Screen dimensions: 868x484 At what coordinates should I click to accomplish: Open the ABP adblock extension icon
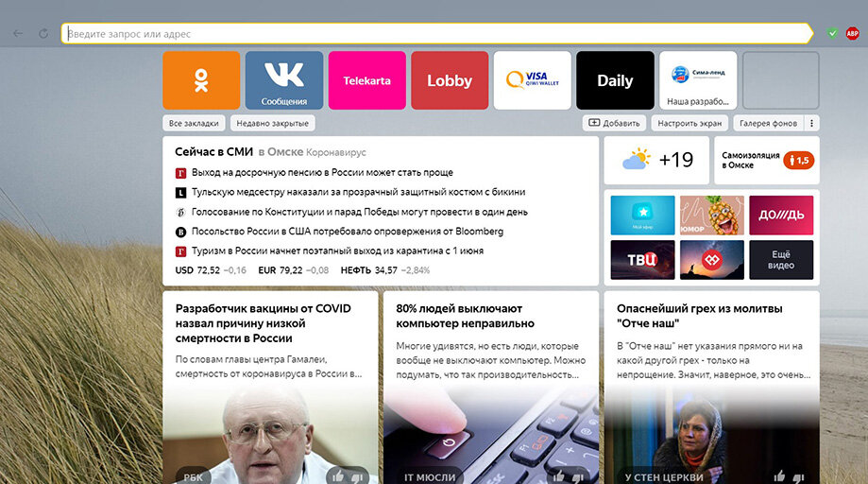click(852, 34)
